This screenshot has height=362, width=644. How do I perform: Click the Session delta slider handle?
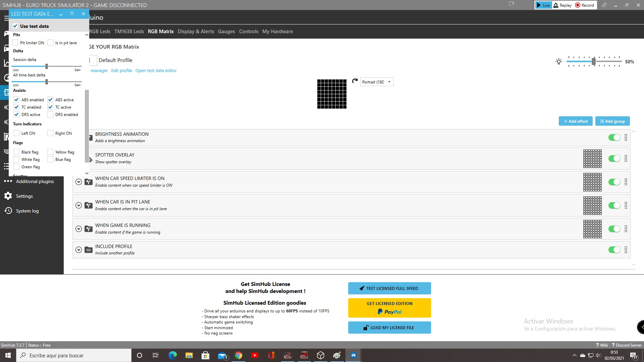click(47, 66)
